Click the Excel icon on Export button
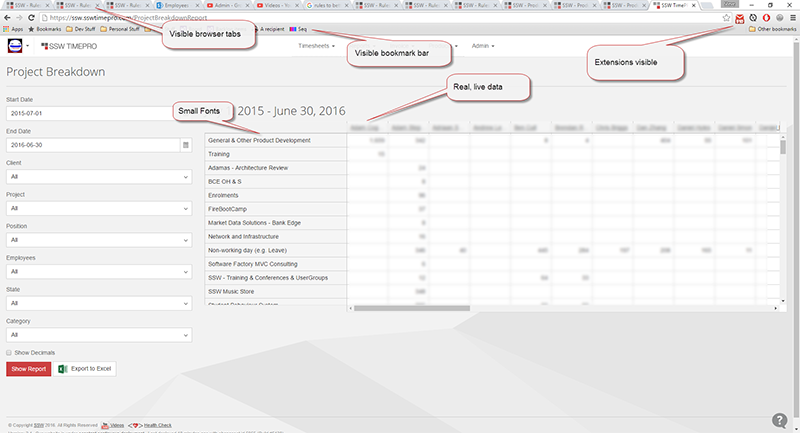Screen dimensions: 800x433 [x=62, y=369]
